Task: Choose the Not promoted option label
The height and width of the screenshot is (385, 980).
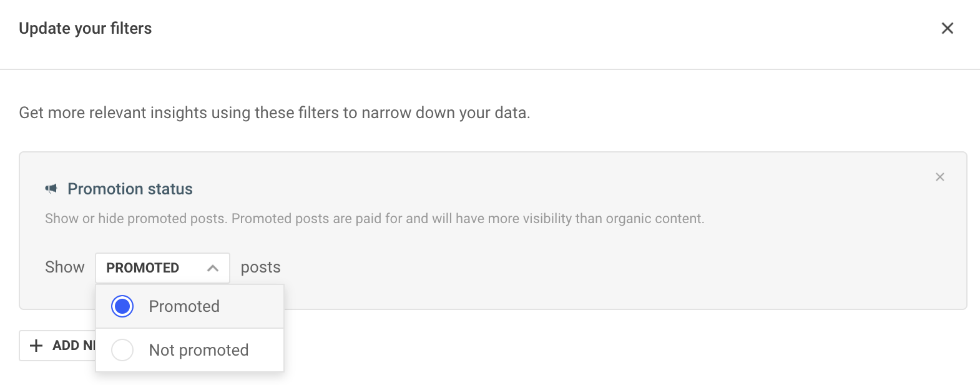Action: tap(198, 350)
